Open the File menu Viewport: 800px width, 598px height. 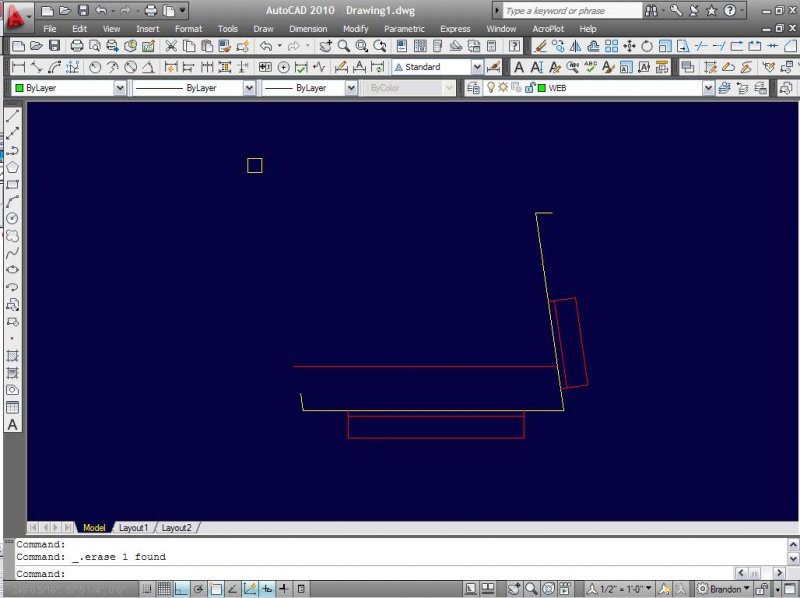point(49,29)
